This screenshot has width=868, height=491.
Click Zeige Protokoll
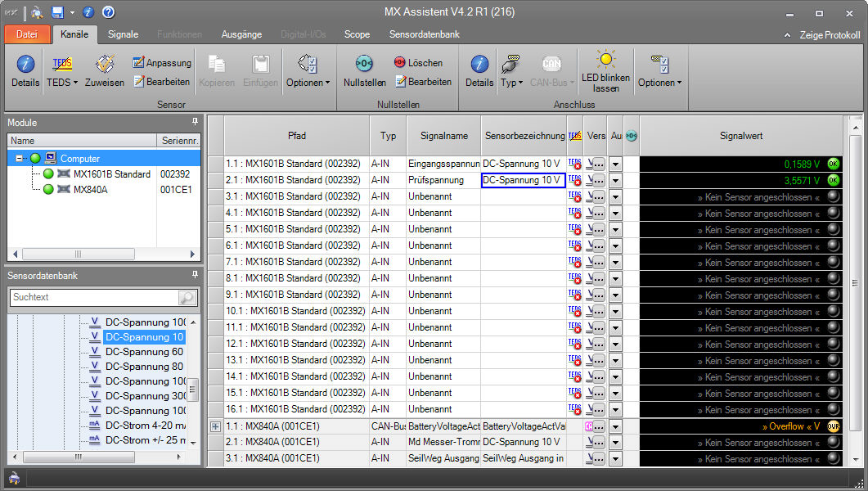coord(822,35)
